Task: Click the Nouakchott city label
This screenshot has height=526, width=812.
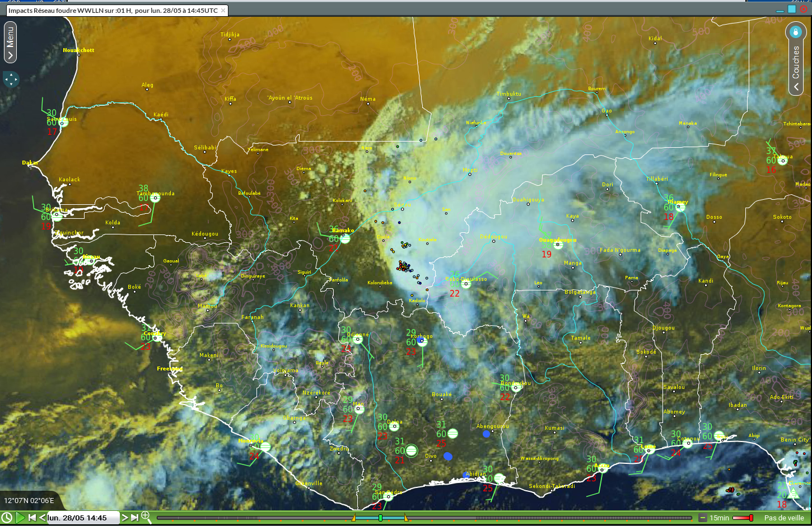Action: click(78, 50)
